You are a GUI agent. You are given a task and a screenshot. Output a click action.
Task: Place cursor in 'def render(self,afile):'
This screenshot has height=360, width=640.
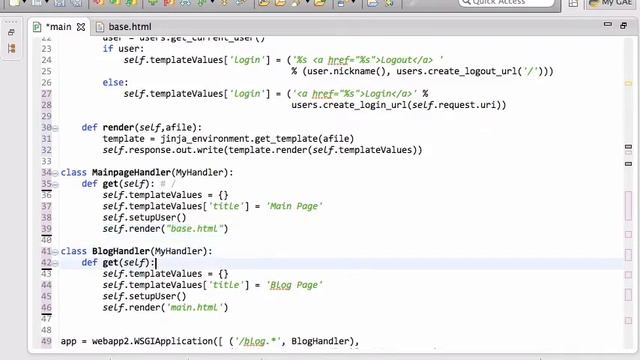tap(141, 128)
